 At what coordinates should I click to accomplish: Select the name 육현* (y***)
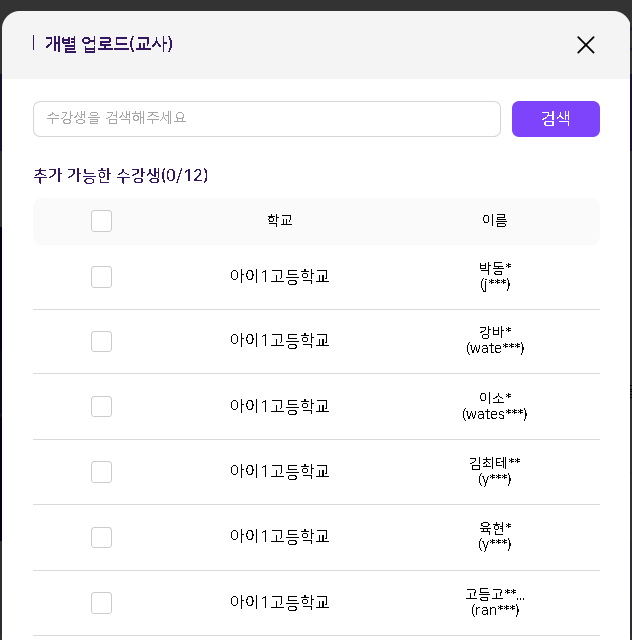(495, 536)
